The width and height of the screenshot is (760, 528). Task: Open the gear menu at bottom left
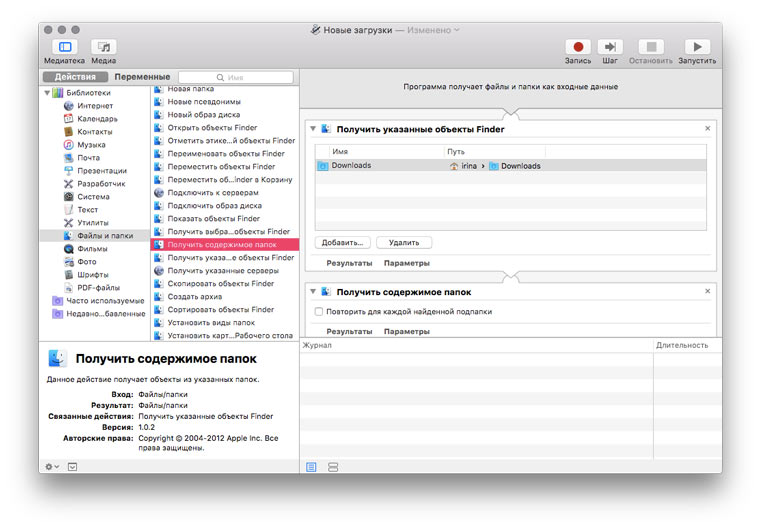(x=51, y=467)
